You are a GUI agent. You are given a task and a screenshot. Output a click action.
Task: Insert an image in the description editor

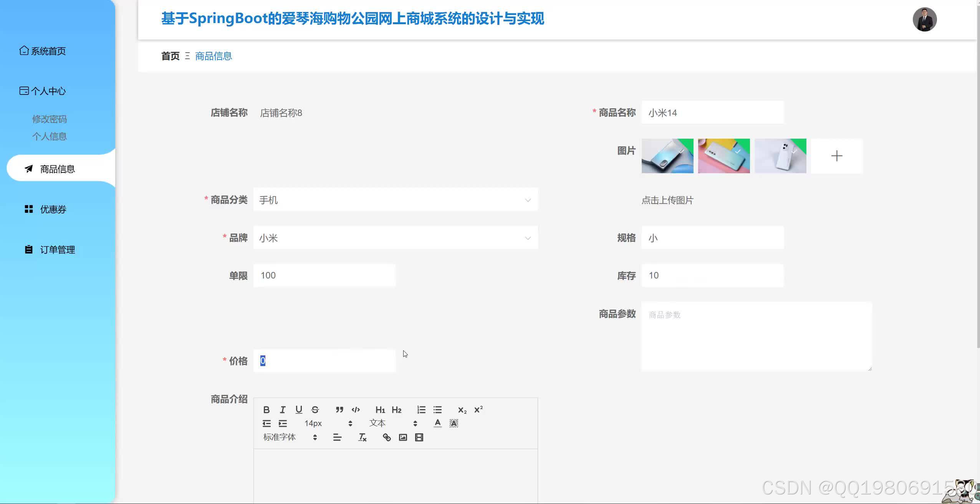pos(402,437)
